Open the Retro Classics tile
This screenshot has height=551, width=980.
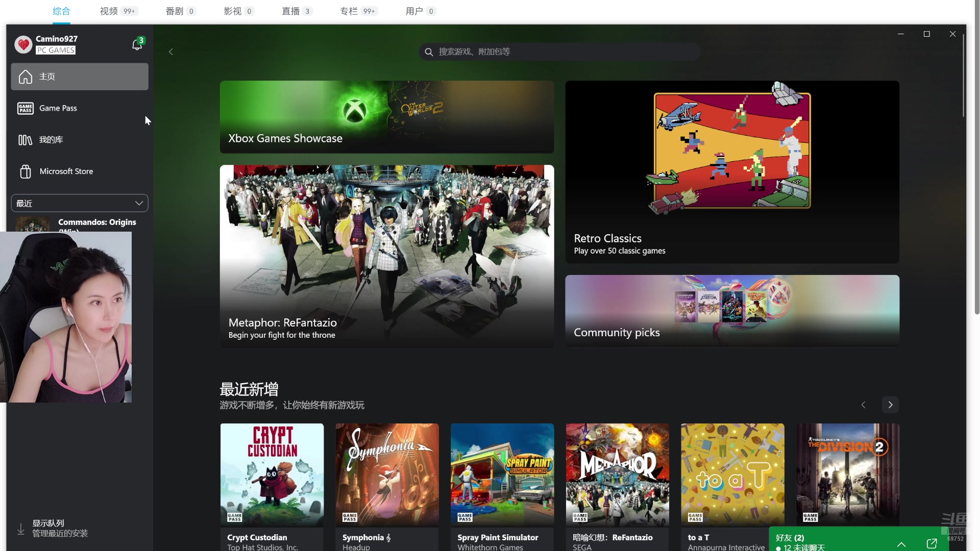click(732, 172)
